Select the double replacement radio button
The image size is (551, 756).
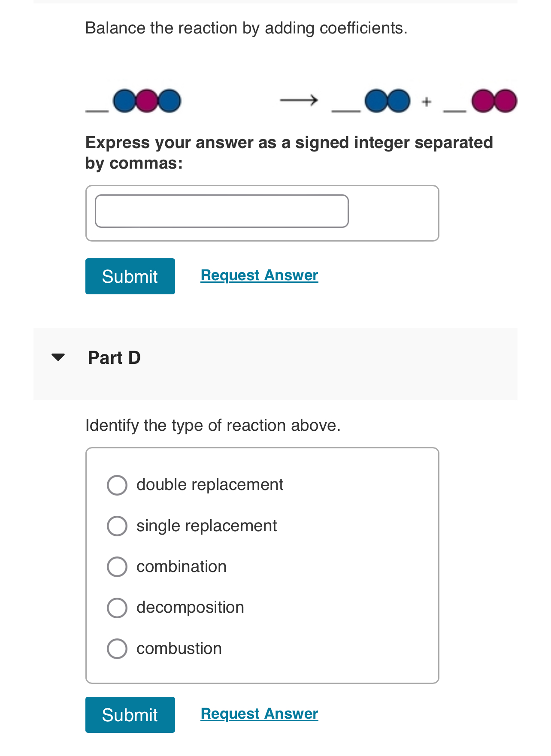click(116, 485)
